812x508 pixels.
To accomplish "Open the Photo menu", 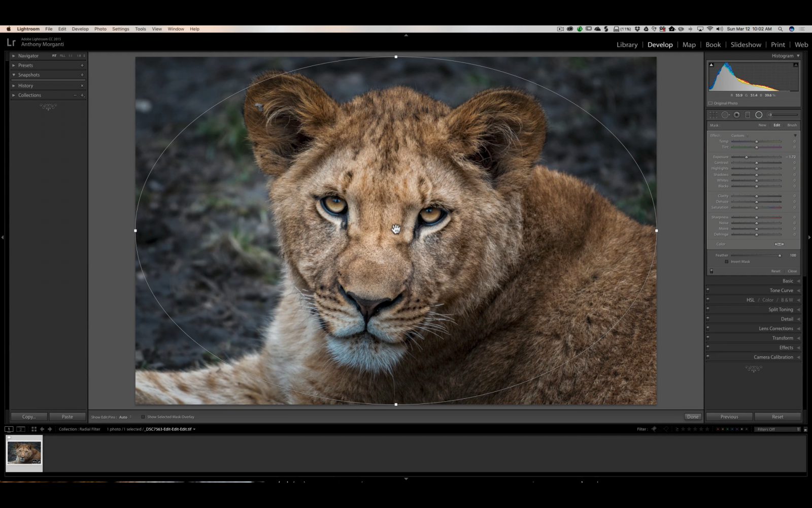I will (100, 29).
